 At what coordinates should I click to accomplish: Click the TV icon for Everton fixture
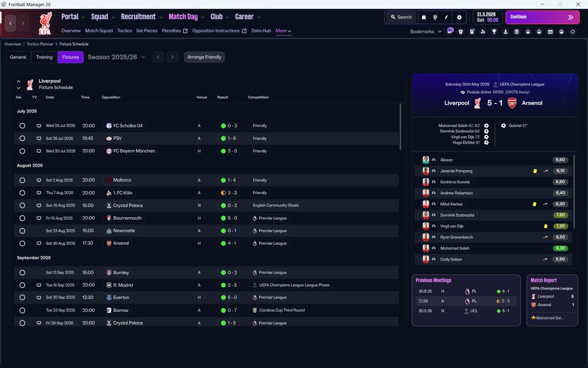(x=39, y=298)
